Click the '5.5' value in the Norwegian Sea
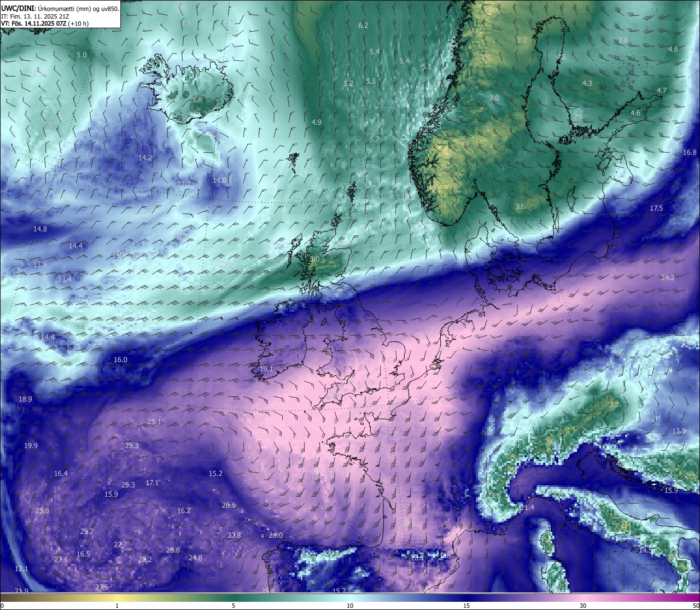This screenshot has width=700, height=610. tap(371, 82)
